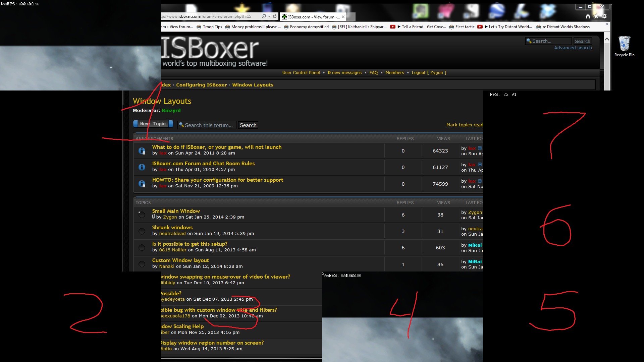Open window swapping on mouse-over topic
The width and height of the screenshot is (644, 362).
(x=225, y=277)
